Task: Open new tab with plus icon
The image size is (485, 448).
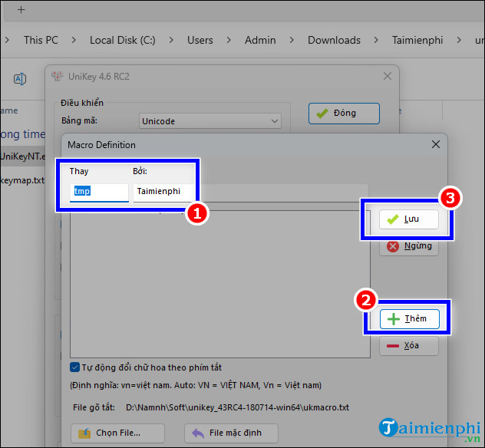Action: pyautogui.click(x=21, y=10)
